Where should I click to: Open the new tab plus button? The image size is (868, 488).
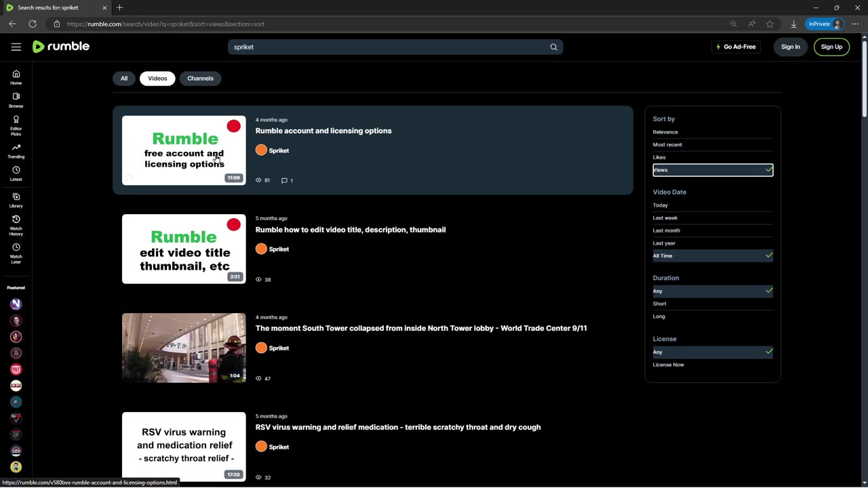click(119, 7)
